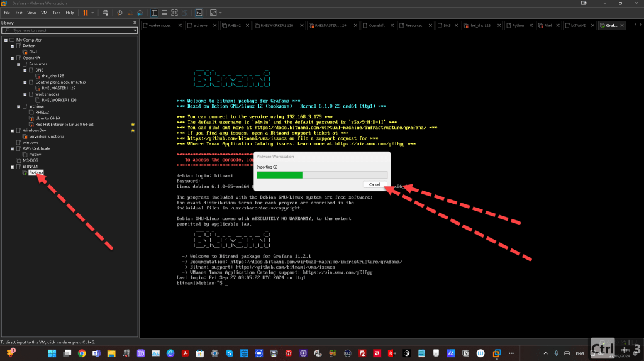Show hidden system tray icons chevron
This screenshot has width=644, height=361.
coord(545,353)
